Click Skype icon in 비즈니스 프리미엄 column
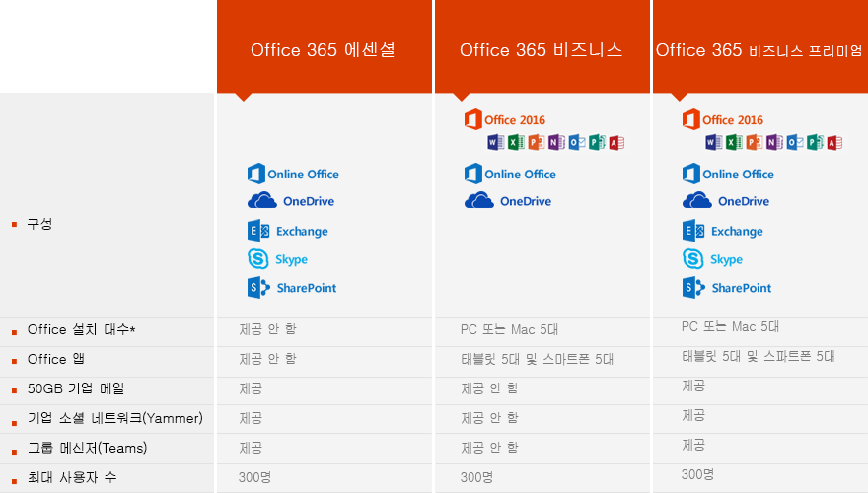868x493 pixels. 693,259
